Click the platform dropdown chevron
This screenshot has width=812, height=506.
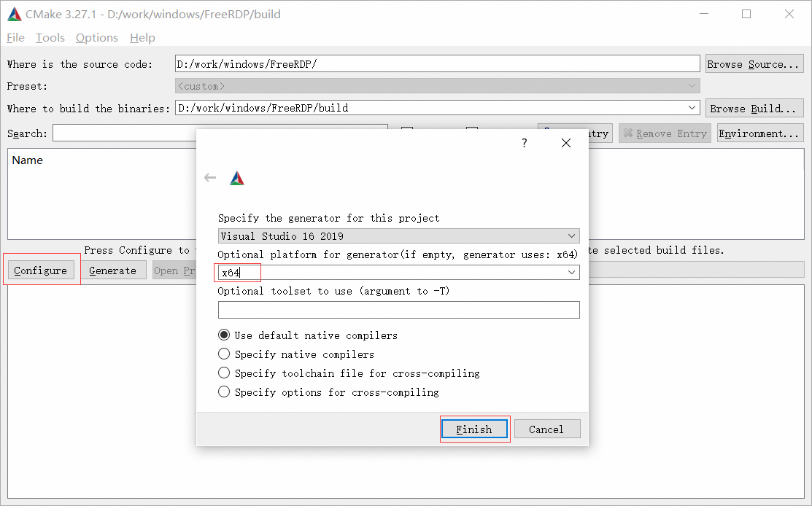click(x=571, y=272)
